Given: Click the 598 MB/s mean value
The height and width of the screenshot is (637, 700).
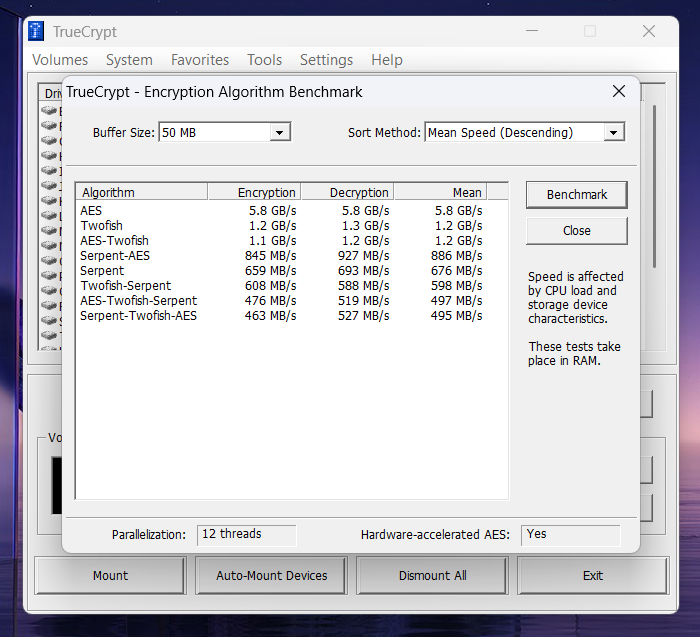Looking at the screenshot, I should pos(456,286).
